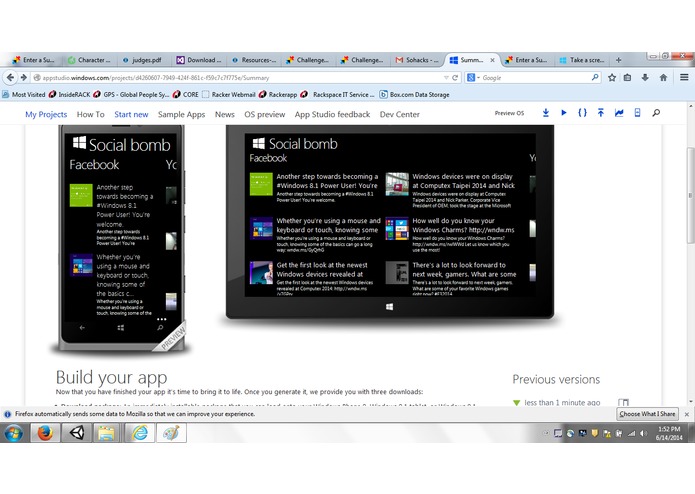Open 'Racker Webmail' bookmark

(x=229, y=94)
